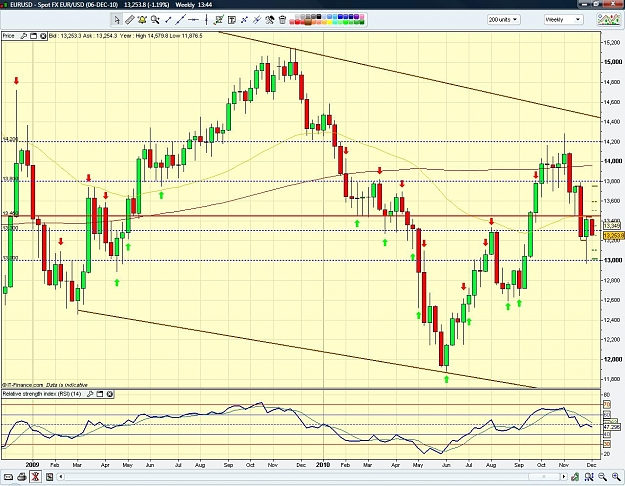
Task: Toggle the red crossed icon in bottom bar
Action: pos(35,476)
